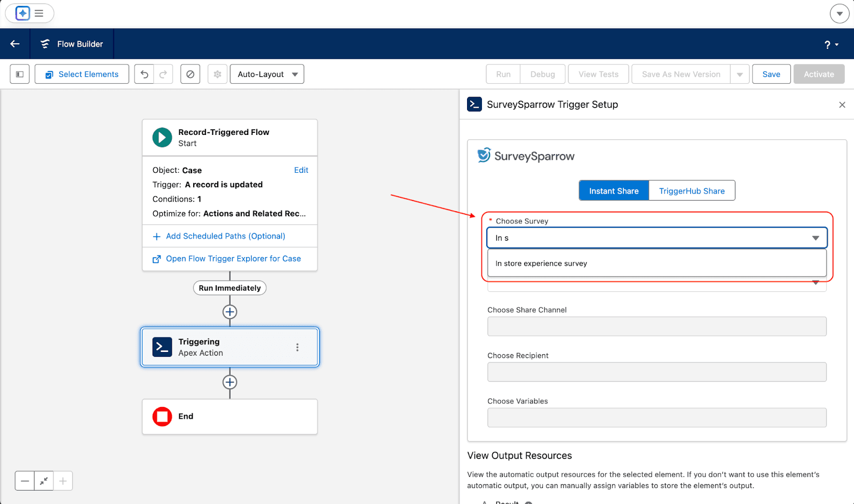Toggle the left toolbox panel icon

pos(20,74)
